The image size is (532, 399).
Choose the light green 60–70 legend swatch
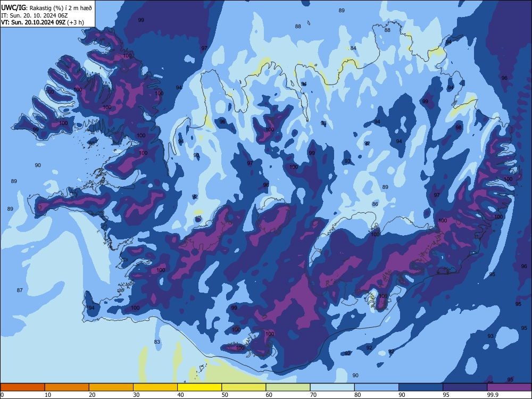(288, 387)
